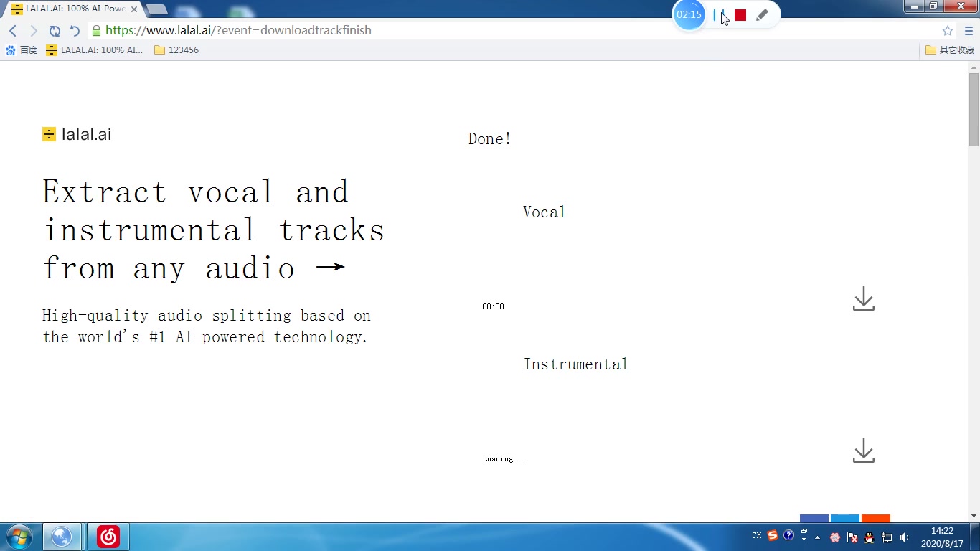Open the 其它收藏 bookmarks folder
Viewport: 980px width, 551px height.
(x=950, y=50)
